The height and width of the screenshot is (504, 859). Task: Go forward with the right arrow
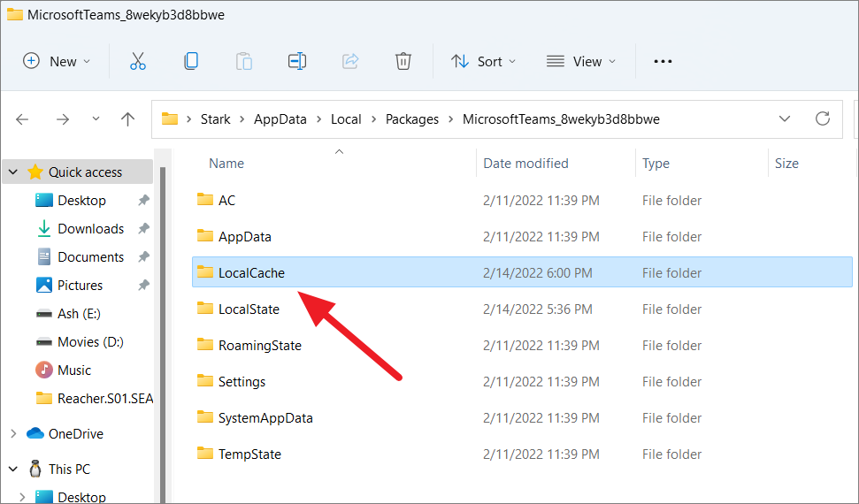click(x=63, y=118)
